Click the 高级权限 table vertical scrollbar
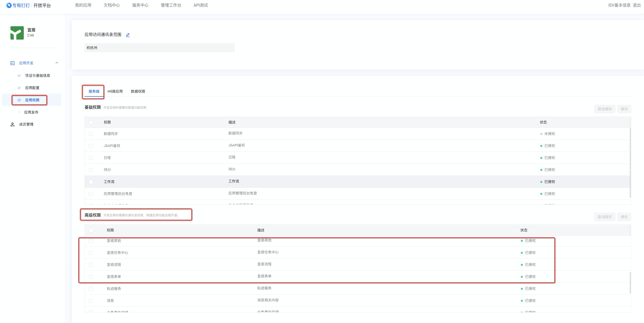 (x=630, y=283)
